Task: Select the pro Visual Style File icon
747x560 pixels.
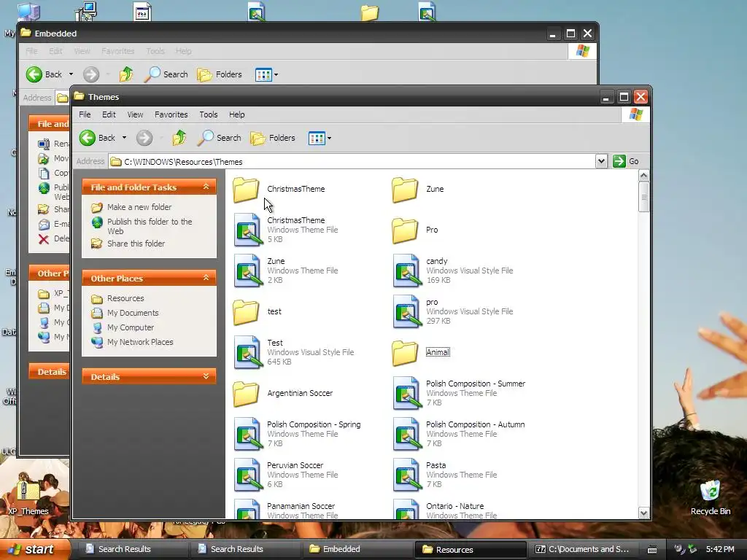Action: coord(407,312)
